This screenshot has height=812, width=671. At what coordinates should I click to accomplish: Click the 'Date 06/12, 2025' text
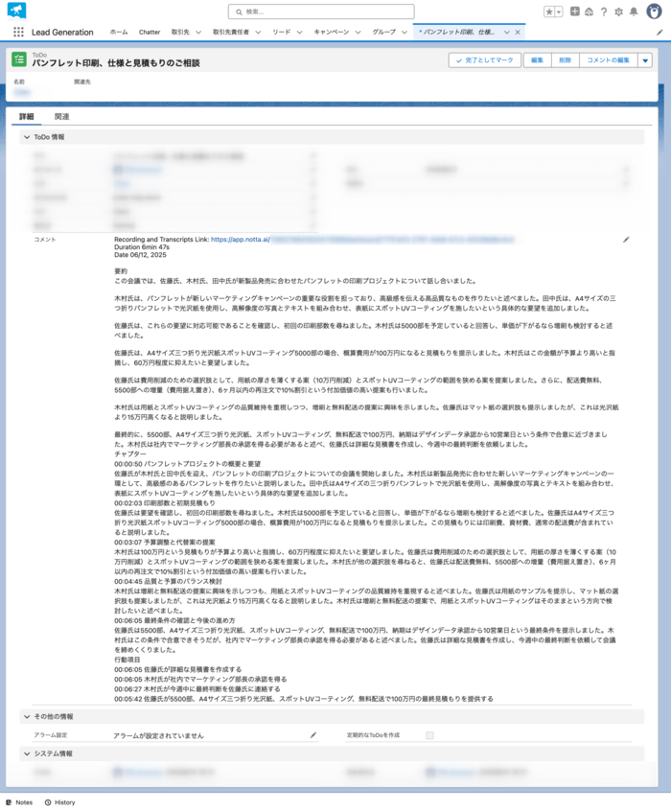[140, 255]
